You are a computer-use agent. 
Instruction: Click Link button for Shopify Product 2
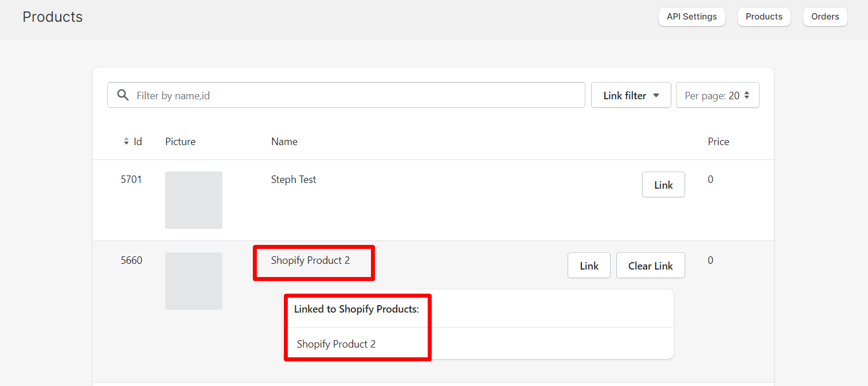tap(589, 266)
